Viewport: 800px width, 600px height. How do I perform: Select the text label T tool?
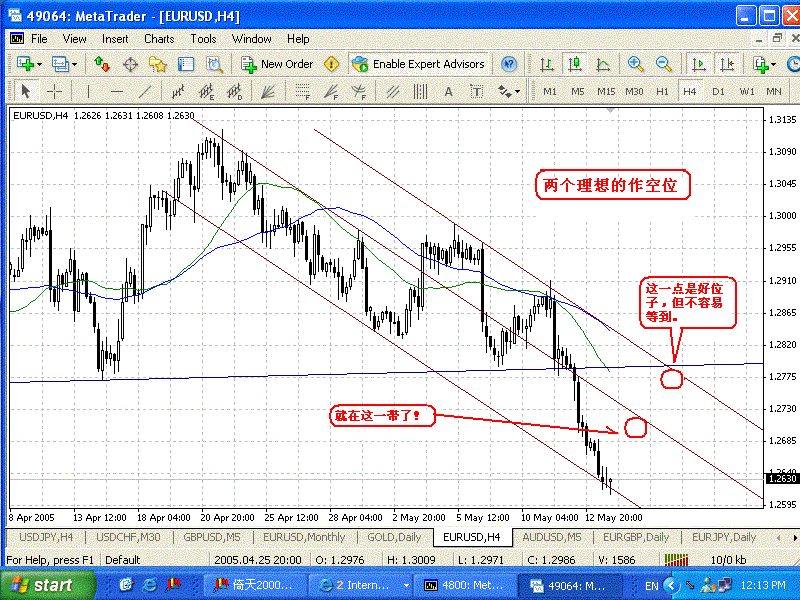[477, 92]
